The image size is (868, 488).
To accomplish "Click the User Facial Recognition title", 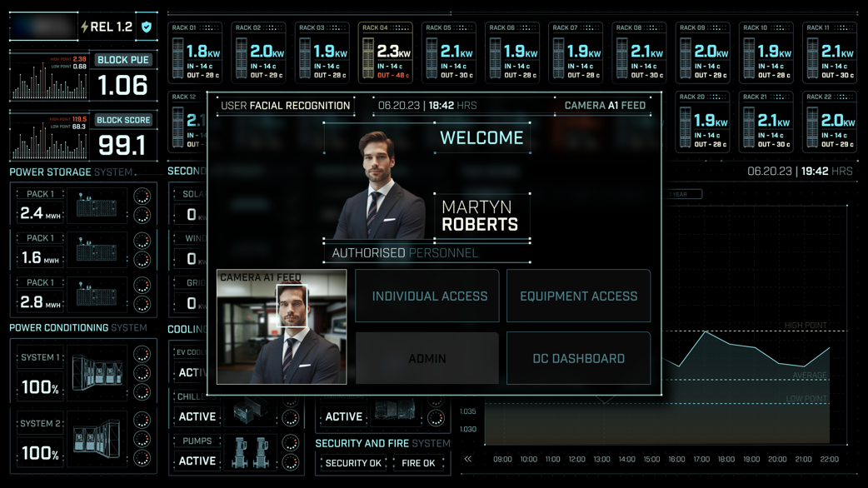I will pyautogui.click(x=285, y=106).
